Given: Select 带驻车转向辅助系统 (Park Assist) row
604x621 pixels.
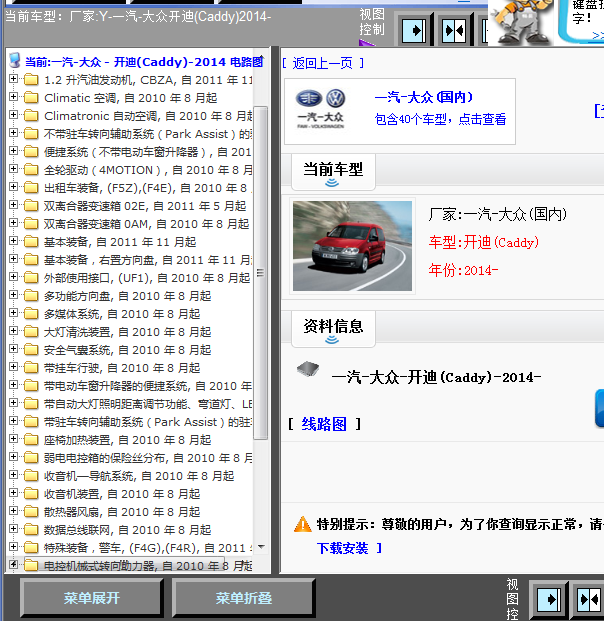Looking at the screenshot, I should pyautogui.click(x=147, y=422).
